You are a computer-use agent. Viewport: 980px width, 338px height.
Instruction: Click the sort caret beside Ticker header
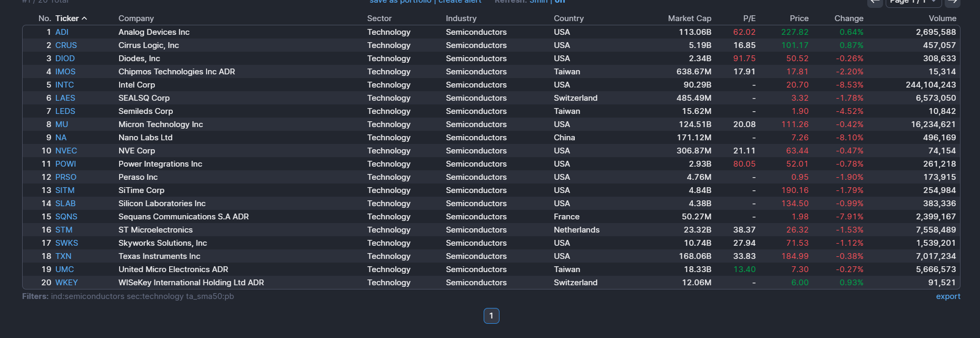coord(84,18)
